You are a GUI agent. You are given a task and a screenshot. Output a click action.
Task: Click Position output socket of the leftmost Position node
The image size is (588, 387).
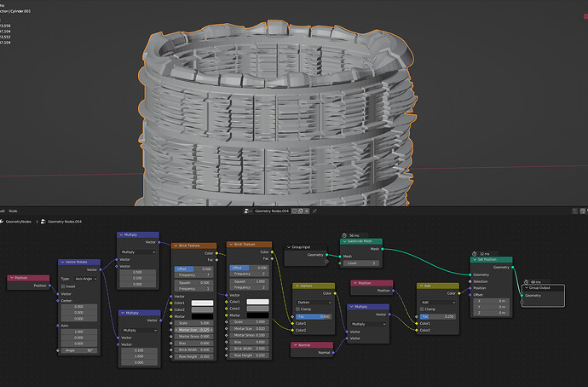click(x=49, y=286)
